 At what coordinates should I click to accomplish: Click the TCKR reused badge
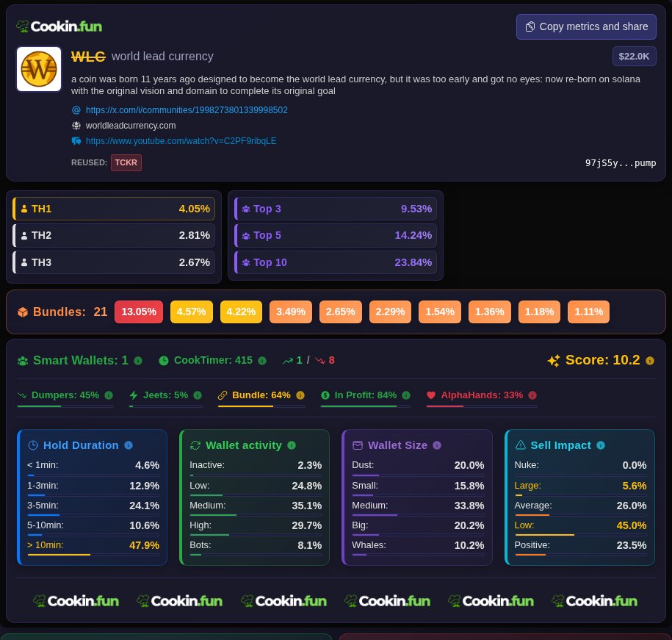click(126, 162)
